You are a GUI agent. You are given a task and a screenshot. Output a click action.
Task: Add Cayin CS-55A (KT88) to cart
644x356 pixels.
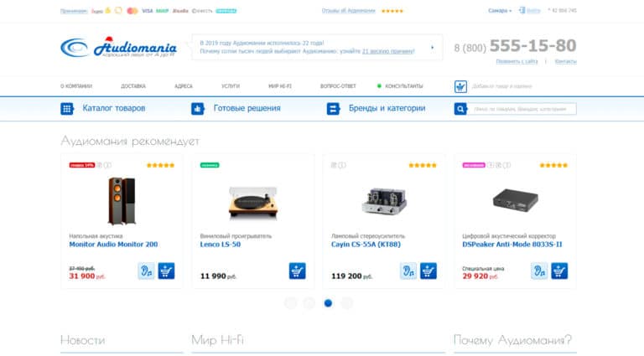pos(428,271)
